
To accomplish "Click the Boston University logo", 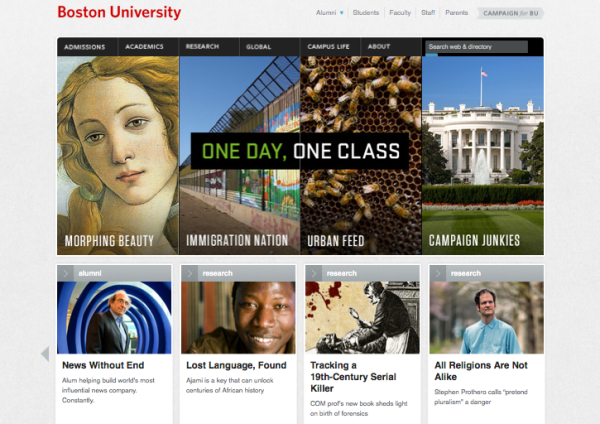I will 119,12.
